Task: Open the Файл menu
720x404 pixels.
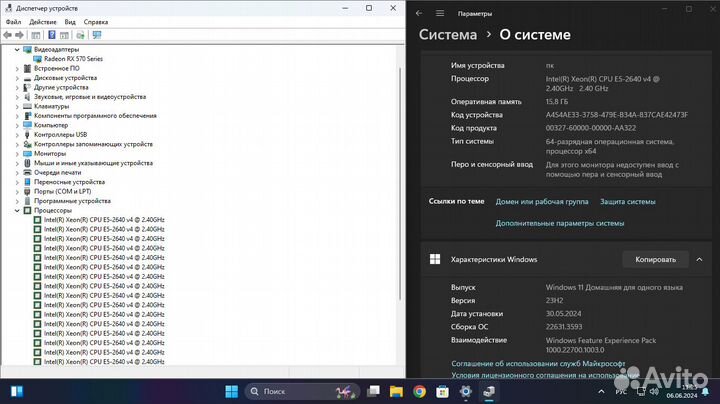Action: [x=13, y=22]
